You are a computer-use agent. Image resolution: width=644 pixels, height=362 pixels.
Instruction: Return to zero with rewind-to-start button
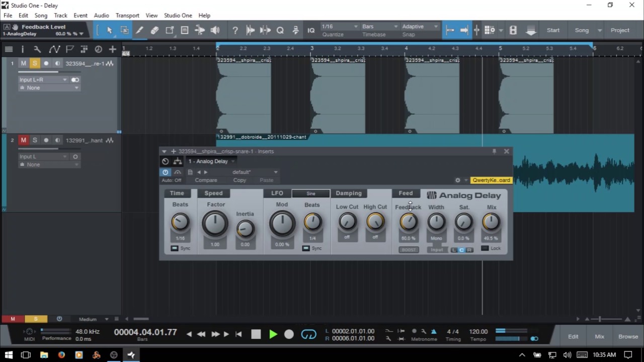[238, 334]
